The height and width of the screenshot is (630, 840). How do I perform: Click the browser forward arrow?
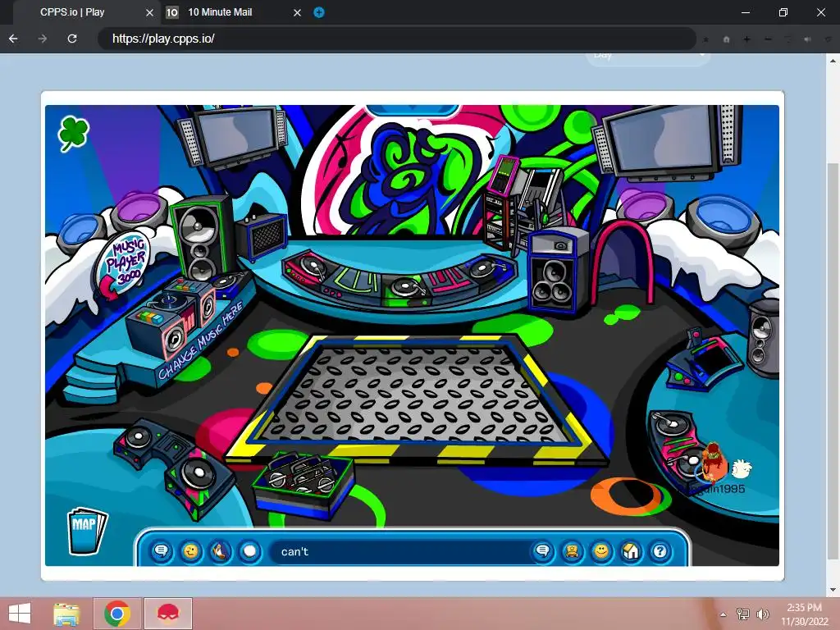click(43, 39)
